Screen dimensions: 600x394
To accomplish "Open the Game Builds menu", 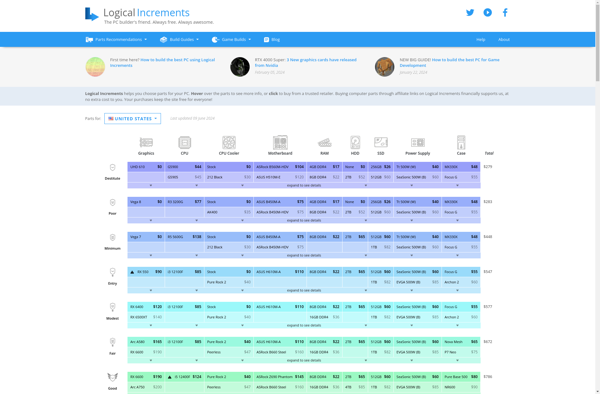I will tap(232, 39).
